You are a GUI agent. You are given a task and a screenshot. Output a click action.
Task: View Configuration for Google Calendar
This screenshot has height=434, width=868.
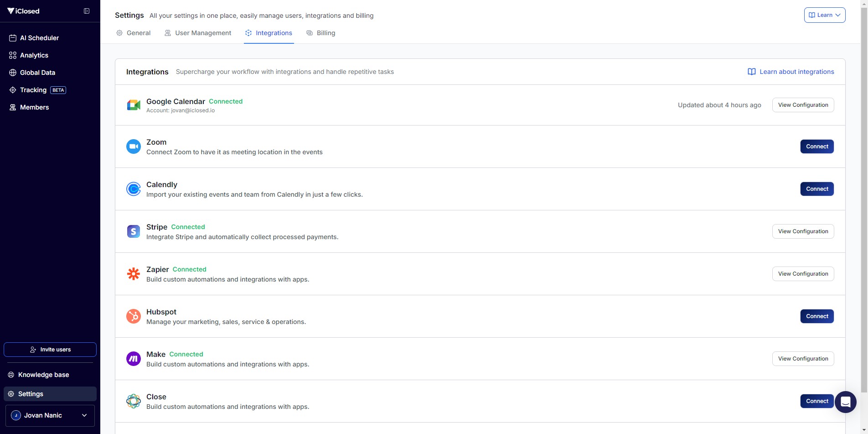803,105
